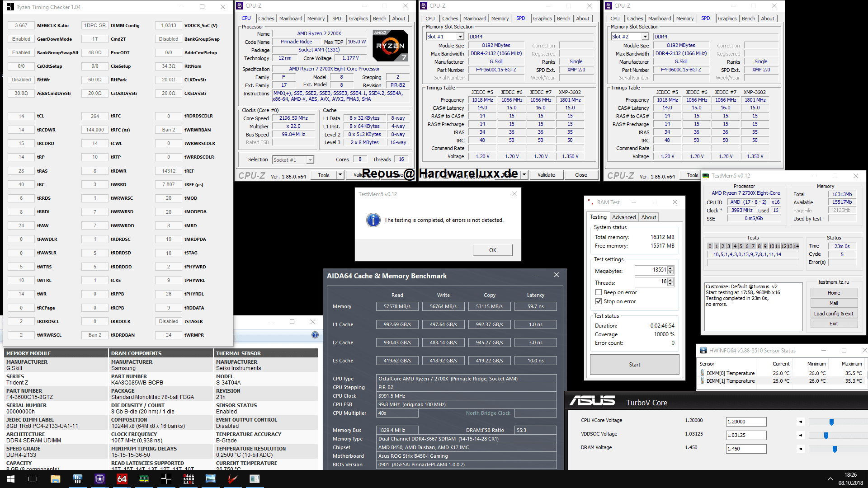The width and height of the screenshot is (868, 488).
Task: Open Caches tab in first CPU-Z window
Action: 266,19
